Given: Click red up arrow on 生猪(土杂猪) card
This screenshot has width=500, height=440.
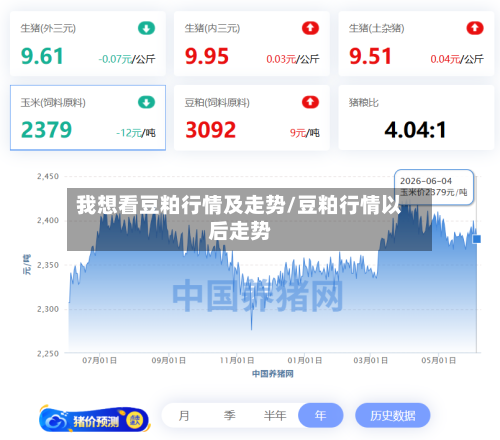Looking at the screenshot, I should pyautogui.click(x=475, y=28).
